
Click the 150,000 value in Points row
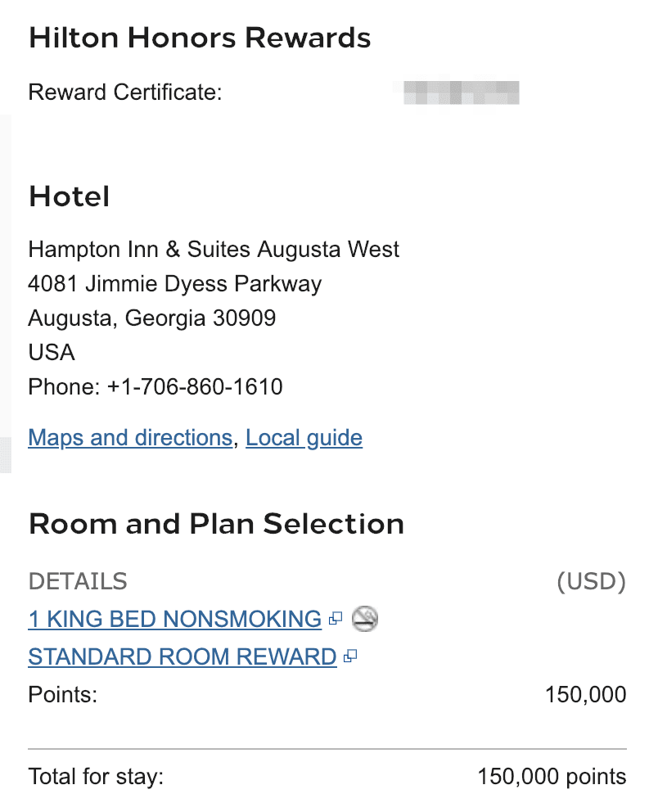(585, 696)
